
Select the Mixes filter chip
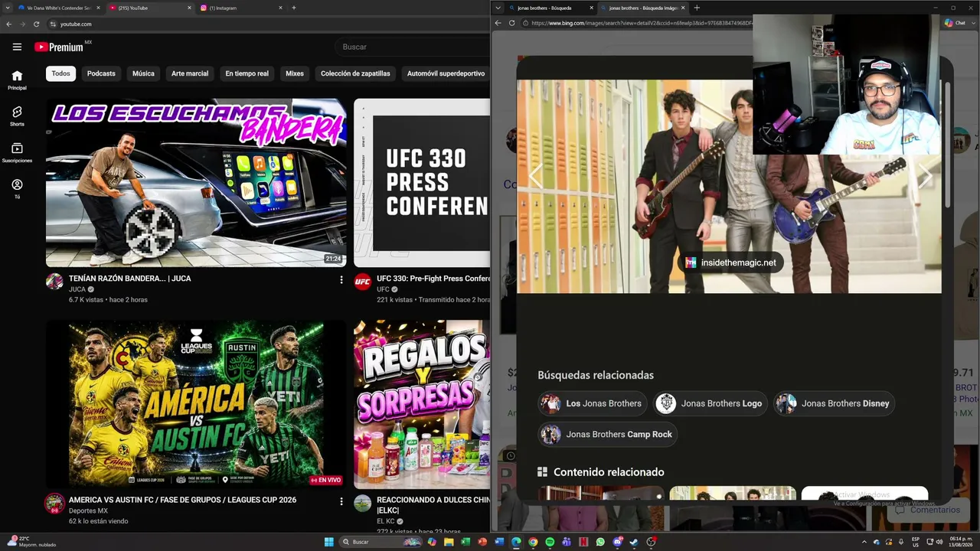(295, 73)
